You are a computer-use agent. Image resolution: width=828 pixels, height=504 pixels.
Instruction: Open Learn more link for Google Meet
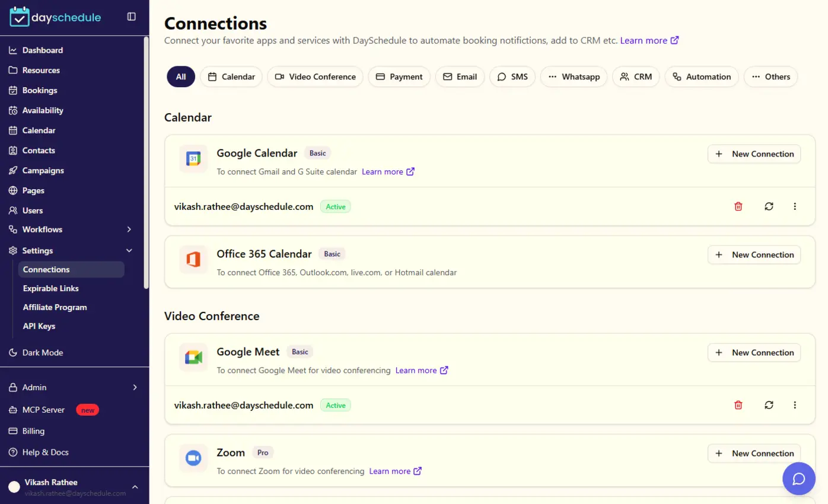(422, 370)
